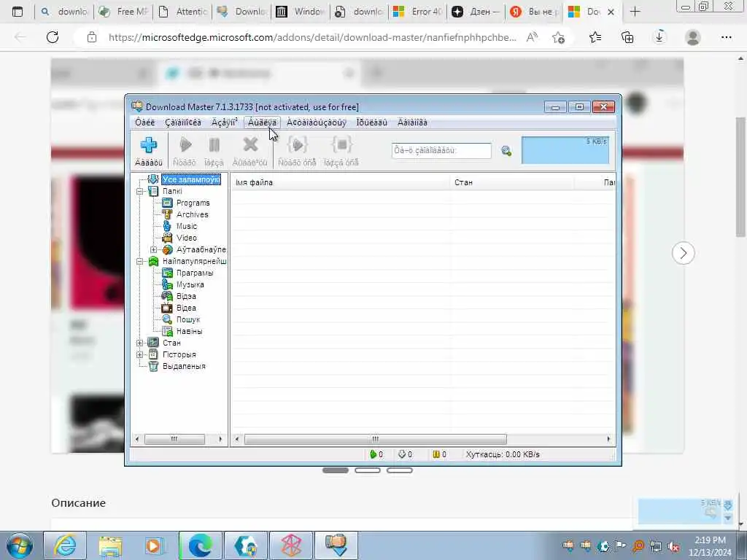The height and width of the screenshot is (560, 747).
Task: Add page to favorites star icon
Action: [558, 37]
